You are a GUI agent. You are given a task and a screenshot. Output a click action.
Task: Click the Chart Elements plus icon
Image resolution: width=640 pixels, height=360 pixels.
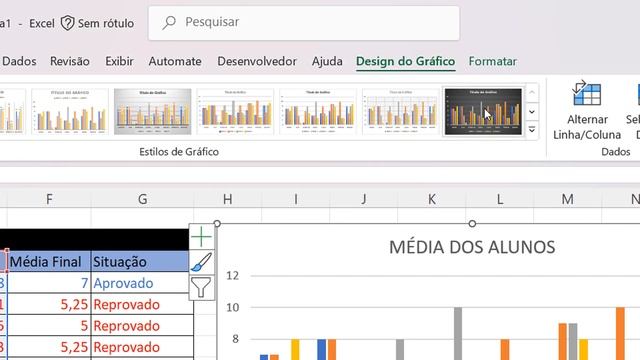pos(201,237)
